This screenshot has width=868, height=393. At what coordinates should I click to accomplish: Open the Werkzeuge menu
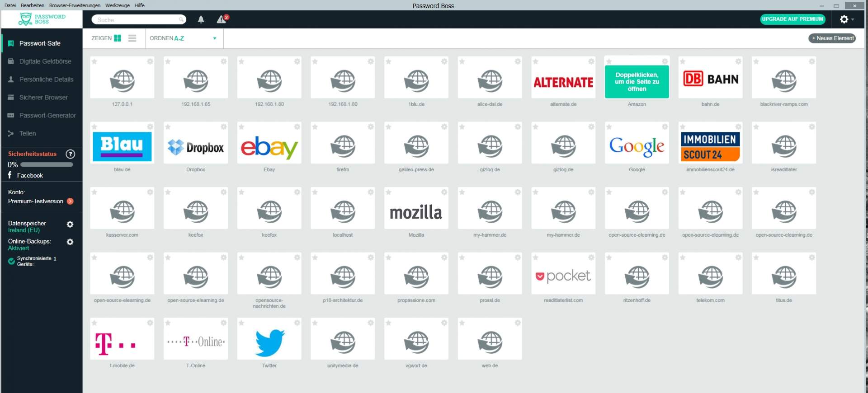[x=117, y=5]
